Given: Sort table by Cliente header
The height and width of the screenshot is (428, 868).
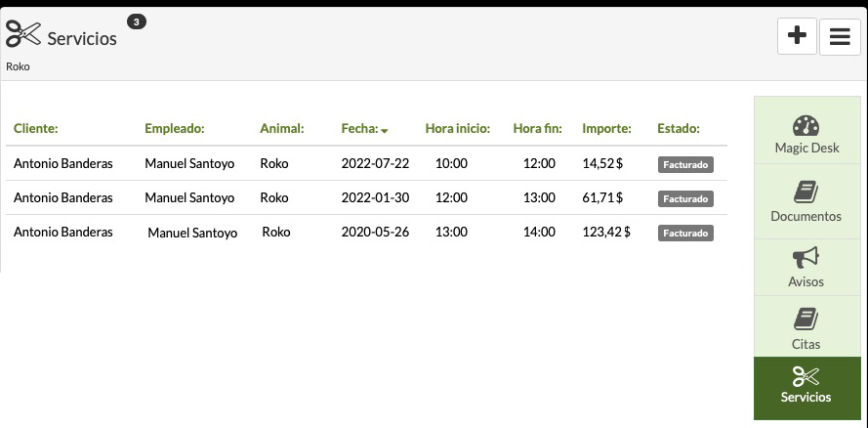Looking at the screenshot, I should 36,128.
